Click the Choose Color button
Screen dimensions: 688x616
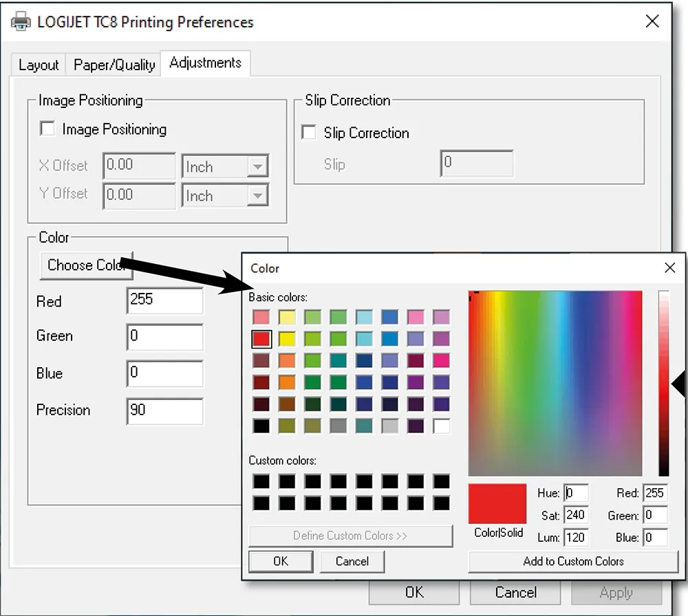[87, 265]
